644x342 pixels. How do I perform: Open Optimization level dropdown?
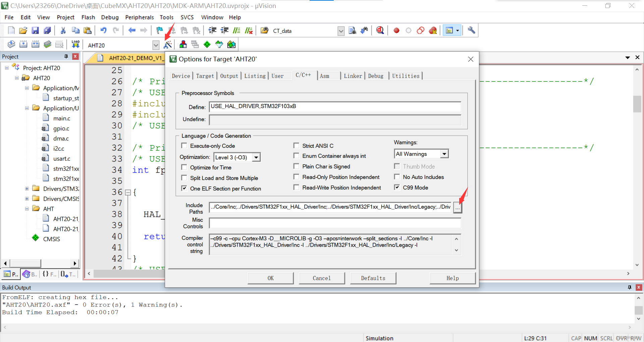256,157
